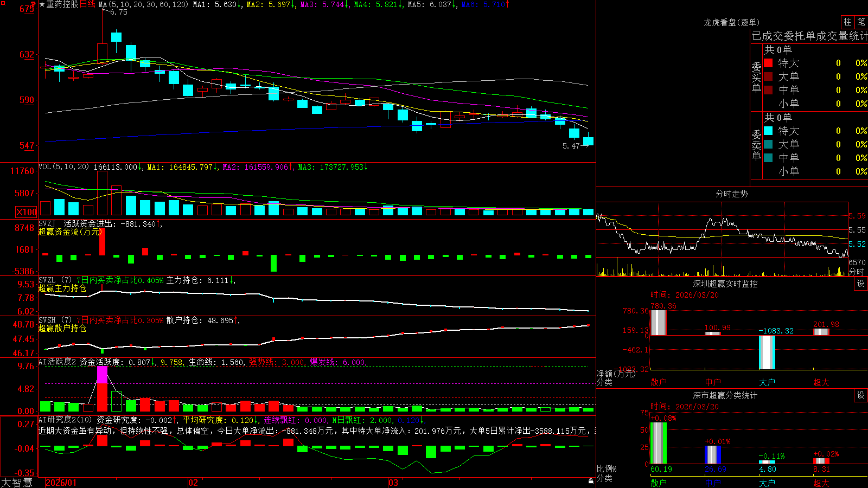
Task: Click the 委卖单 section label
Action: pos(756,145)
